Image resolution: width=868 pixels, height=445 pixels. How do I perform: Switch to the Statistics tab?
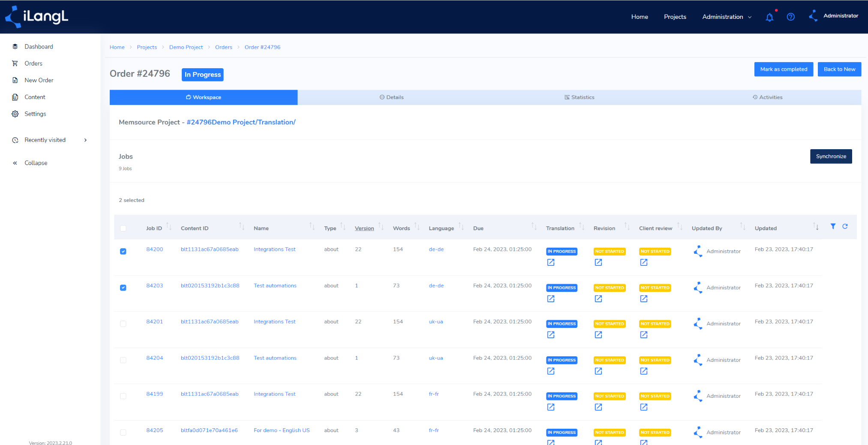coord(579,97)
